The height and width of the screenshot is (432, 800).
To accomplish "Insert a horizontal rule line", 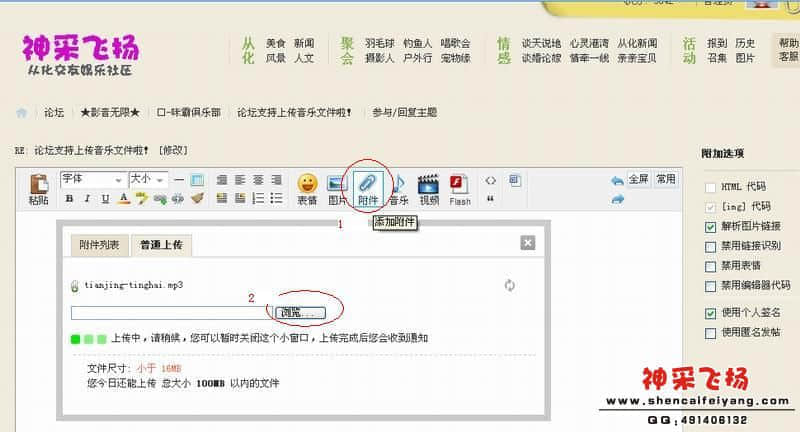I will tap(179, 180).
